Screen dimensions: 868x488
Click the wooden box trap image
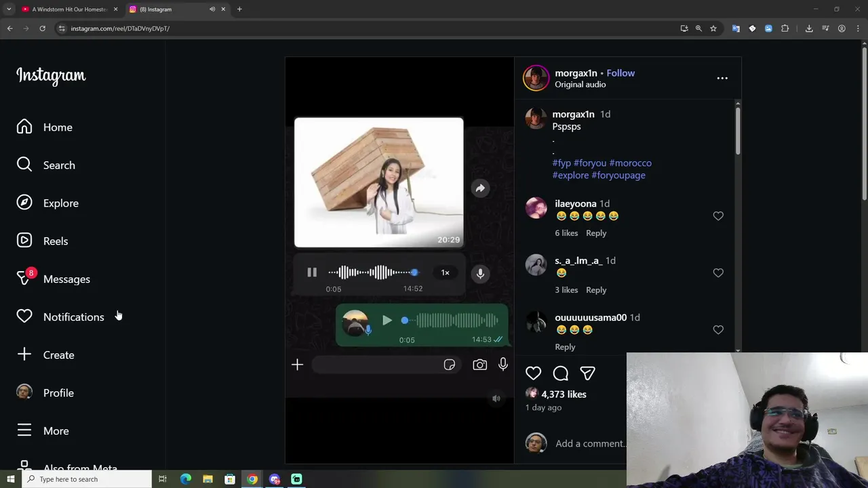click(x=379, y=182)
